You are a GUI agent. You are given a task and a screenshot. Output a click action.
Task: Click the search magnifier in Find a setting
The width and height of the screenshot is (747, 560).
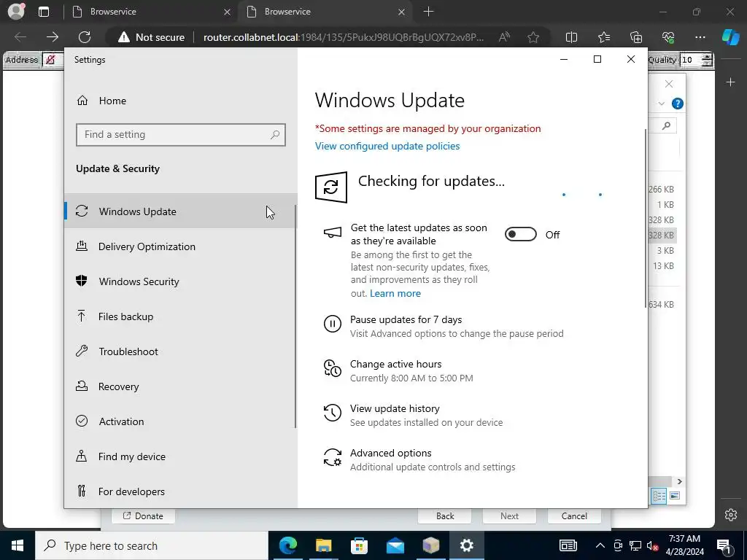coord(275,135)
